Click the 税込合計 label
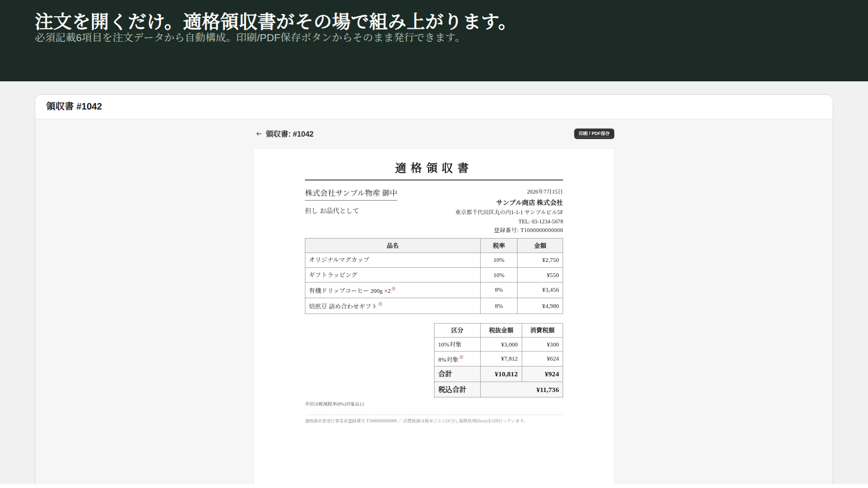Image resolution: width=868 pixels, height=488 pixels. click(x=452, y=390)
